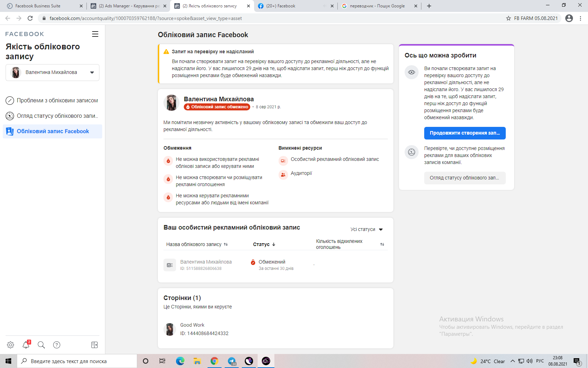
Task: Open the Усі статуси filter dropdown
Action: [367, 229]
